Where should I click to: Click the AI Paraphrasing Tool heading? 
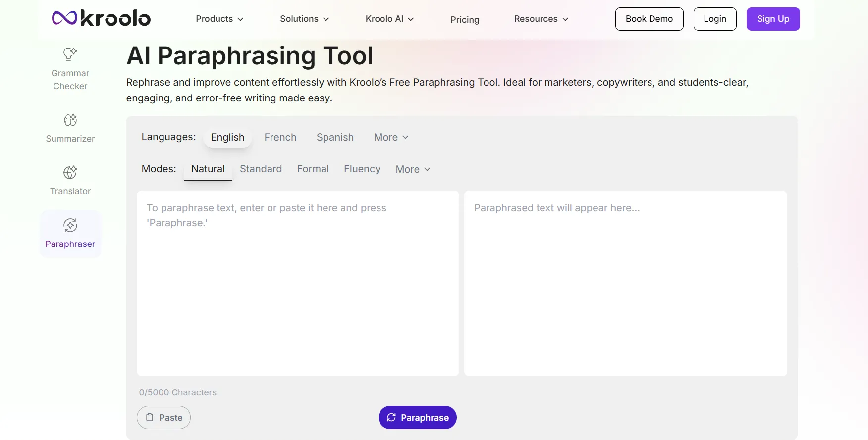250,55
